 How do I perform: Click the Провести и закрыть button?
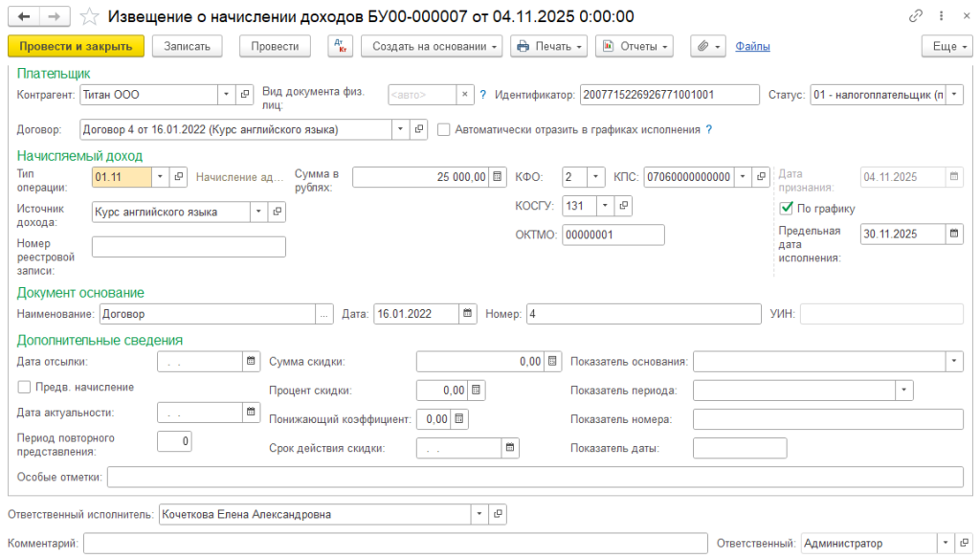click(76, 46)
